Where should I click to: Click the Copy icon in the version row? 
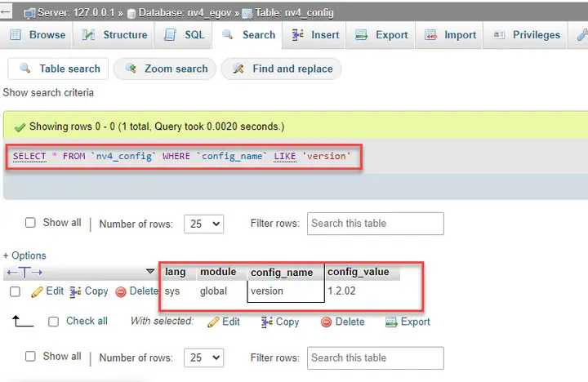pyautogui.click(x=75, y=291)
